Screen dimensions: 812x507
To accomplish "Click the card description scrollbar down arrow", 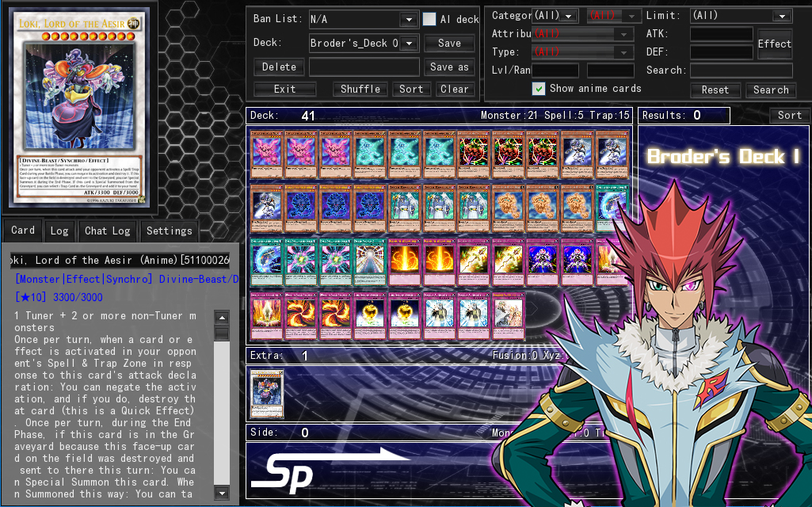I will click(222, 493).
